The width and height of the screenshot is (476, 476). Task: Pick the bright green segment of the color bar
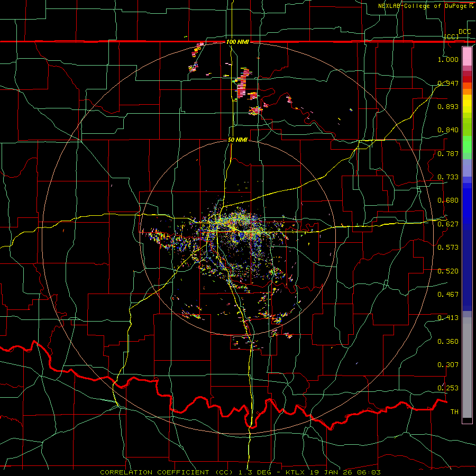(467, 144)
